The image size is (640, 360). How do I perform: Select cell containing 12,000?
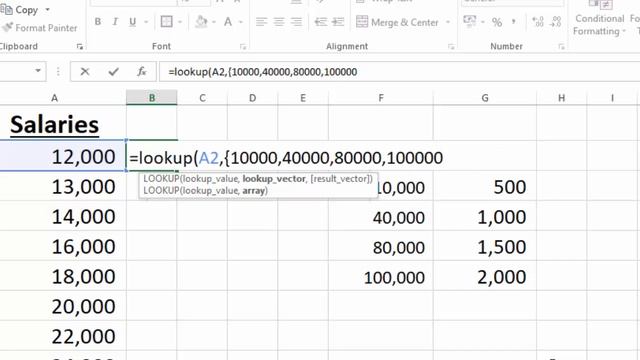pos(63,156)
